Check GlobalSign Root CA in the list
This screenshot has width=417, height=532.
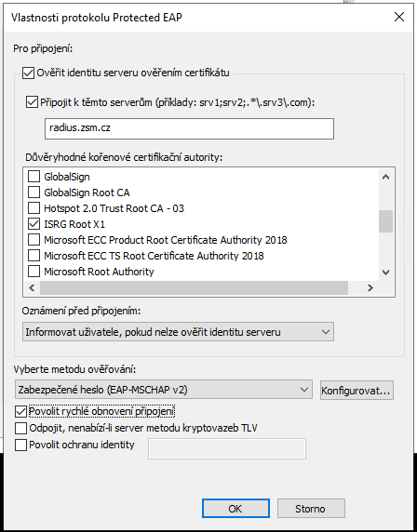point(34,193)
